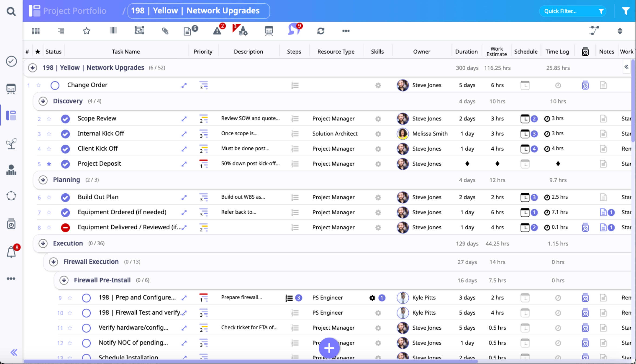Collapse the Firewall Execution group
This screenshot has height=364, width=636.
coord(53,262)
